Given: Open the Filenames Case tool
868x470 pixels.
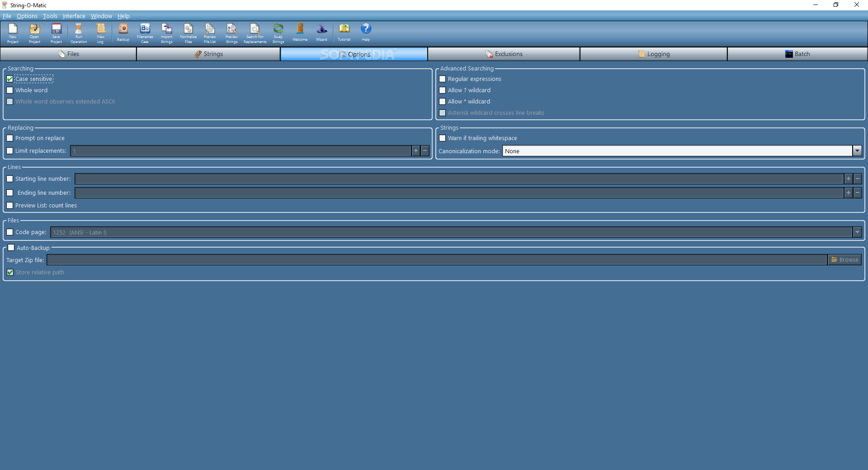Looking at the screenshot, I should (x=145, y=33).
